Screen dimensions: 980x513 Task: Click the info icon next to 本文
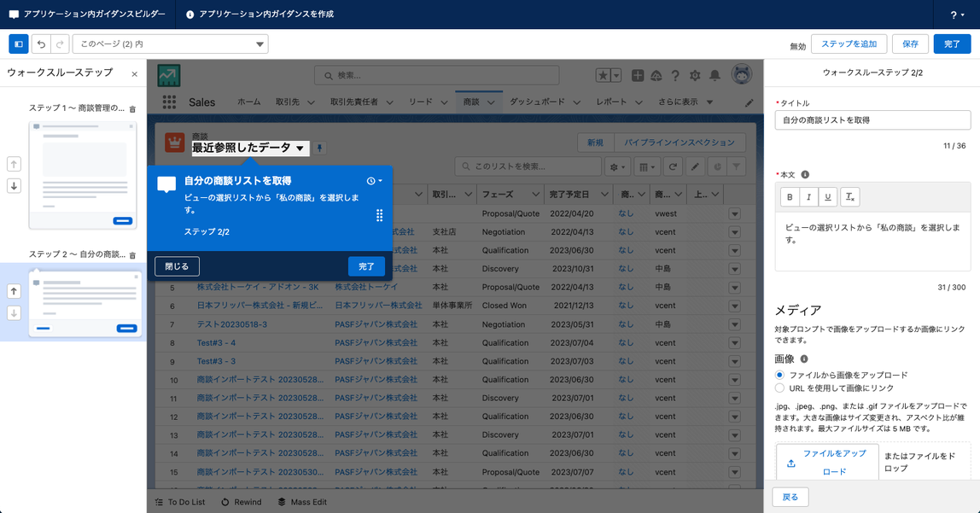pos(805,175)
